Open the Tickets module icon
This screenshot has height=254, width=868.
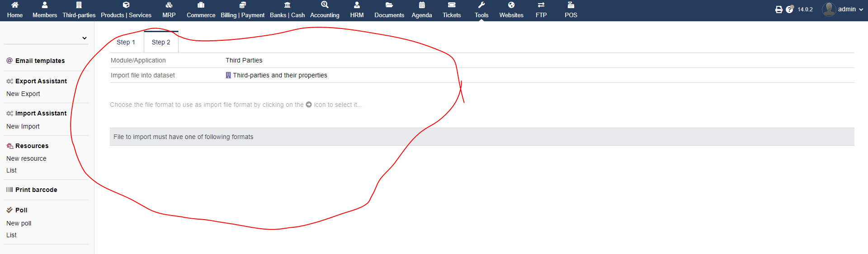click(451, 5)
